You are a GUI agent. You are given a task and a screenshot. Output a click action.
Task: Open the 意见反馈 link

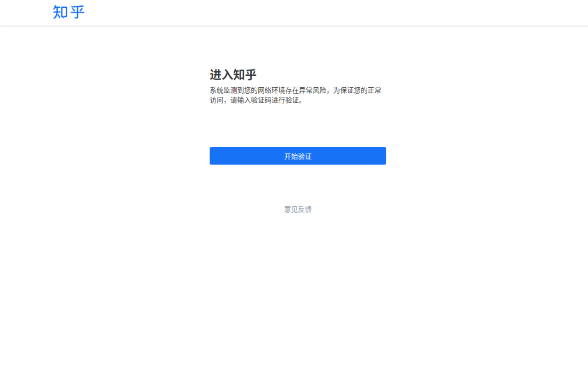click(x=298, y=210)
